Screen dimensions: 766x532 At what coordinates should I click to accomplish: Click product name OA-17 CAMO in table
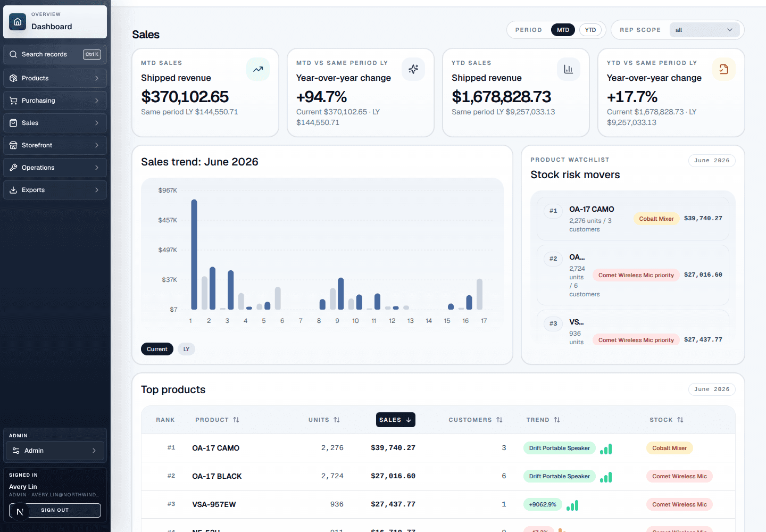click(216, 448)
